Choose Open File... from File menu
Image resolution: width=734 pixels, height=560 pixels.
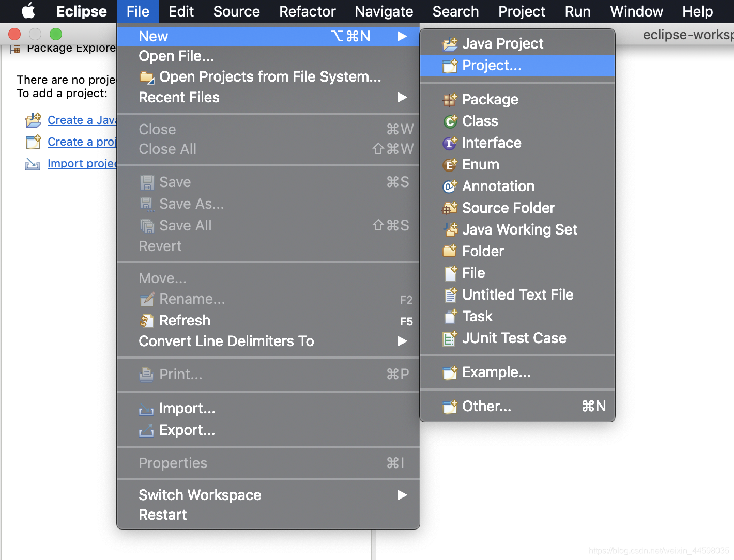click(268, 56)
